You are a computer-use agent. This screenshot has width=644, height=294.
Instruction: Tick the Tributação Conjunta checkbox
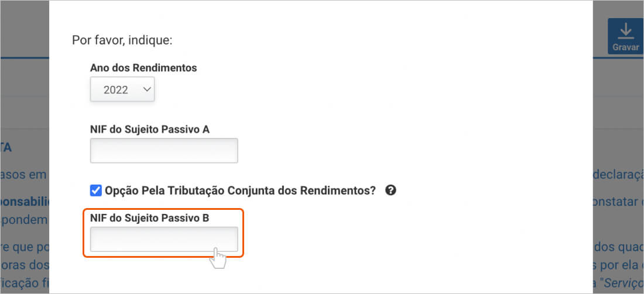tap(96, 190)
